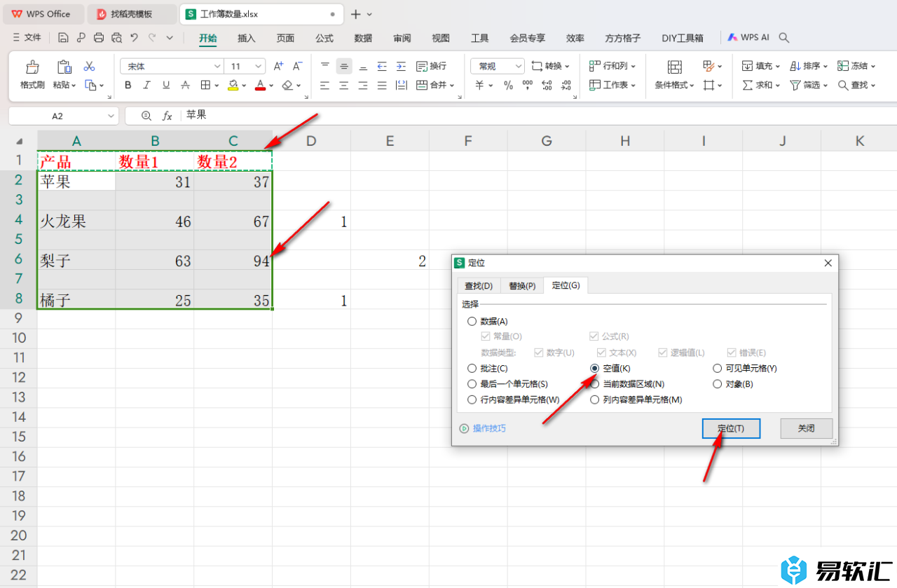
Task: Switch to the 公式 ribbon tab
Action: 324,38
